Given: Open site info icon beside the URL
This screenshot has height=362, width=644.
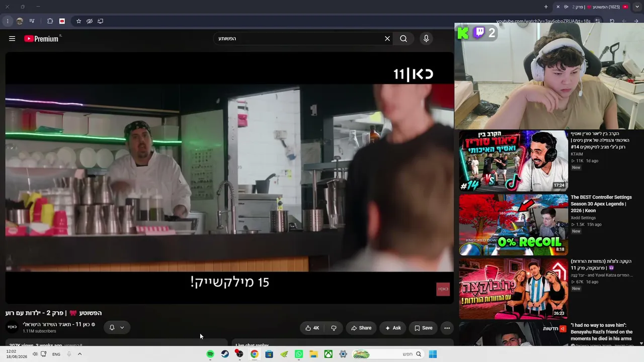Looking at the screenshot, I should tap(598, 21).
